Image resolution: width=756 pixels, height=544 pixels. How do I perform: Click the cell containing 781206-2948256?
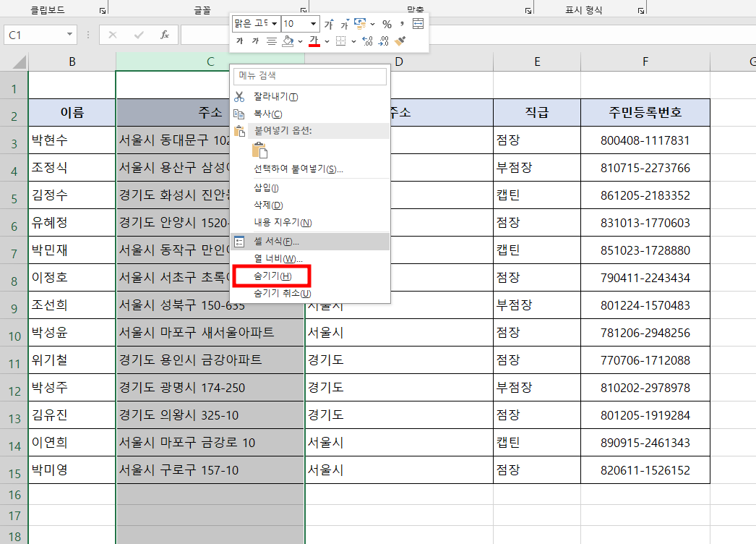tap(645, 333)
